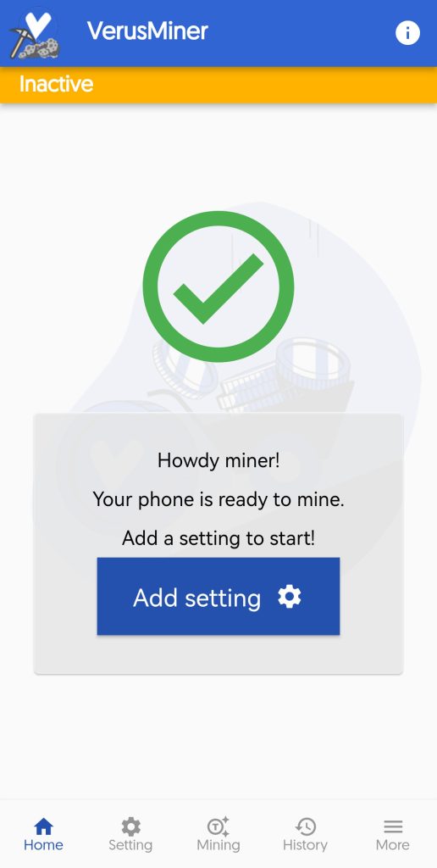Open the More hamburger menu icon
Viewport: 437px width, 868px height.
pyautogui.click(x=393, y=827)
